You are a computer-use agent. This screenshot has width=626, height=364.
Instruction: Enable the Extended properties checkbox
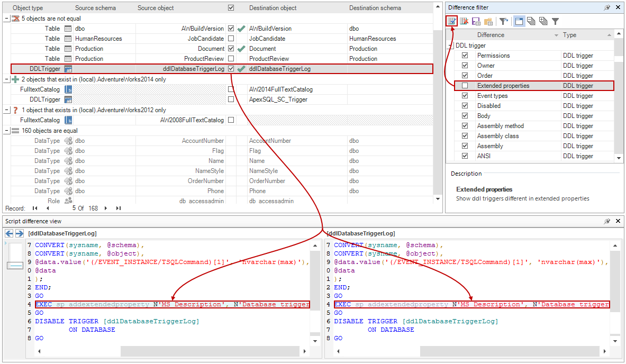(x=464, y=85)
